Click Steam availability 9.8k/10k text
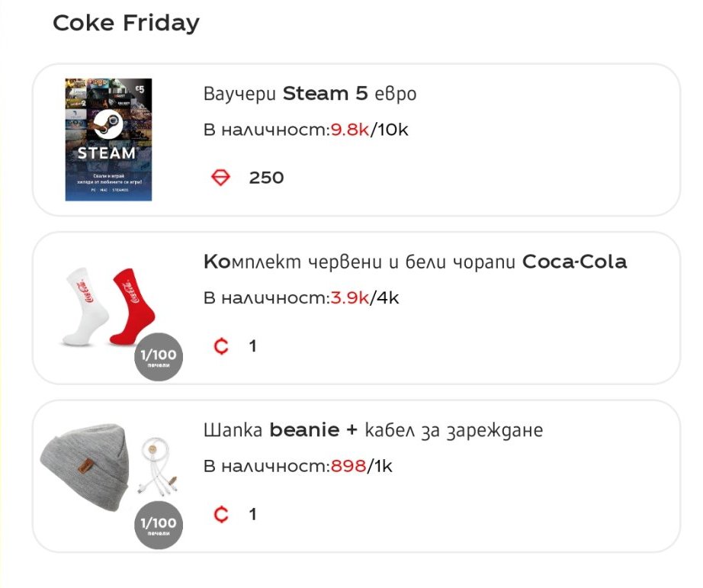703x588 pixels. point(306,130)
